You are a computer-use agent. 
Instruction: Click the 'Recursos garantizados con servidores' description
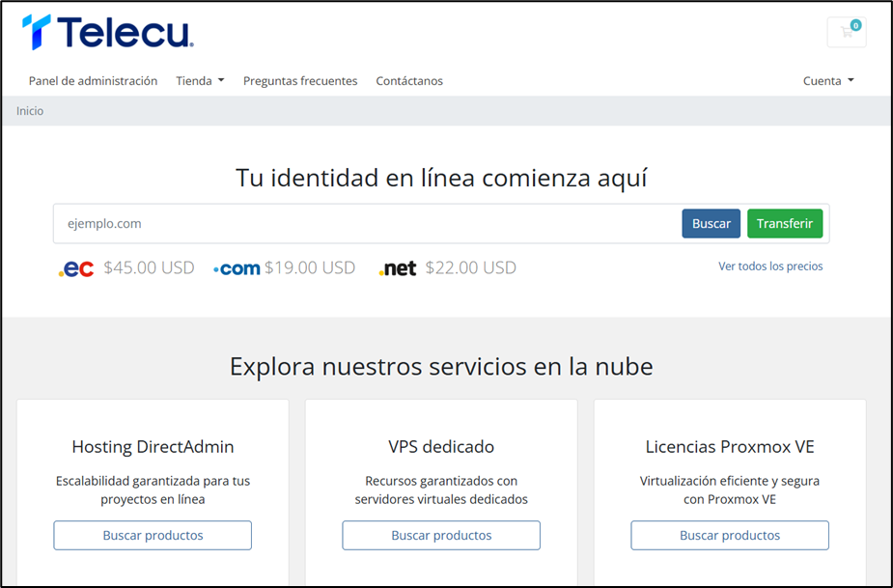point(441,490)
